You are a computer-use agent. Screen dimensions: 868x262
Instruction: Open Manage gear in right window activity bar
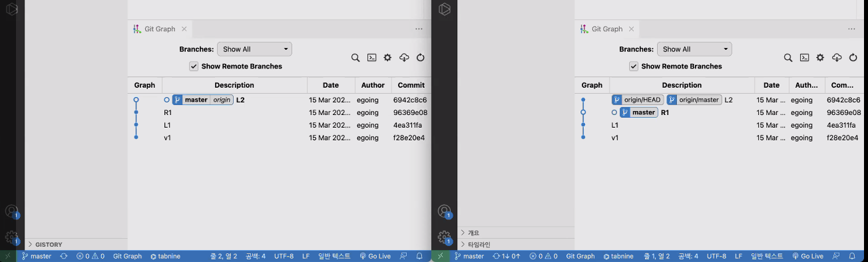pyautogui.click(x=445, y=237)
